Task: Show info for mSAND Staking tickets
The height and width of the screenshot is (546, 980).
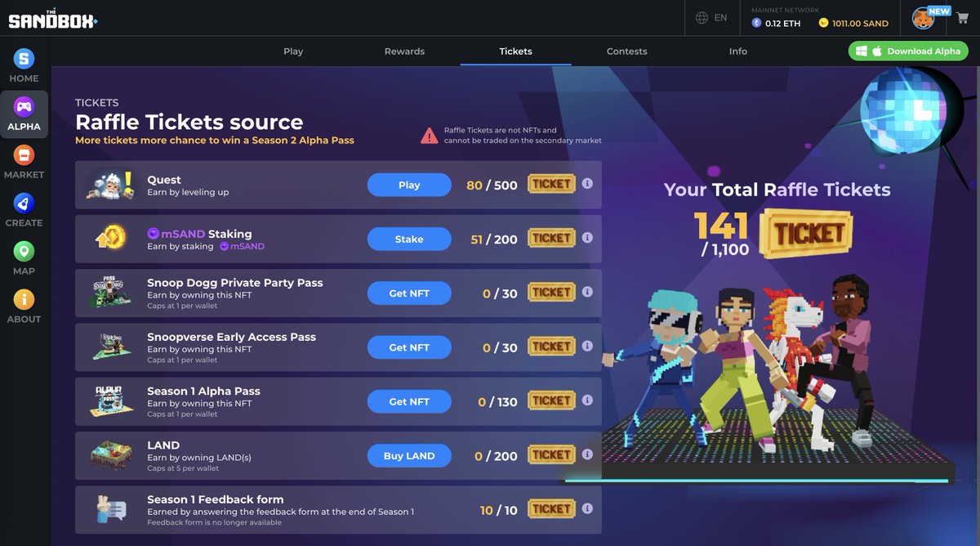Action: 586,238
